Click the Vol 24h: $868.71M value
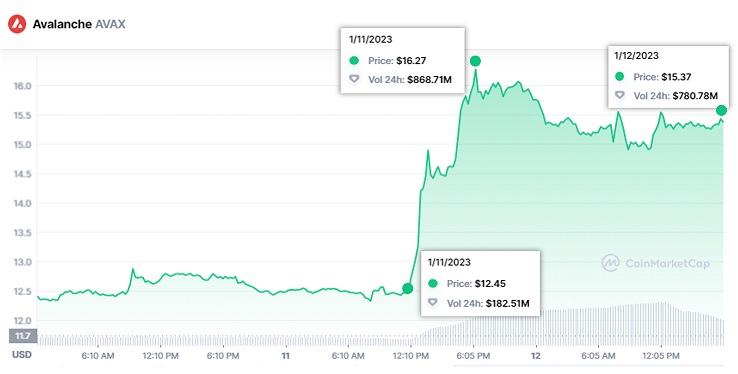Viewport: 738px width, 374px height. pyautogui.click(x=410, y=80)
